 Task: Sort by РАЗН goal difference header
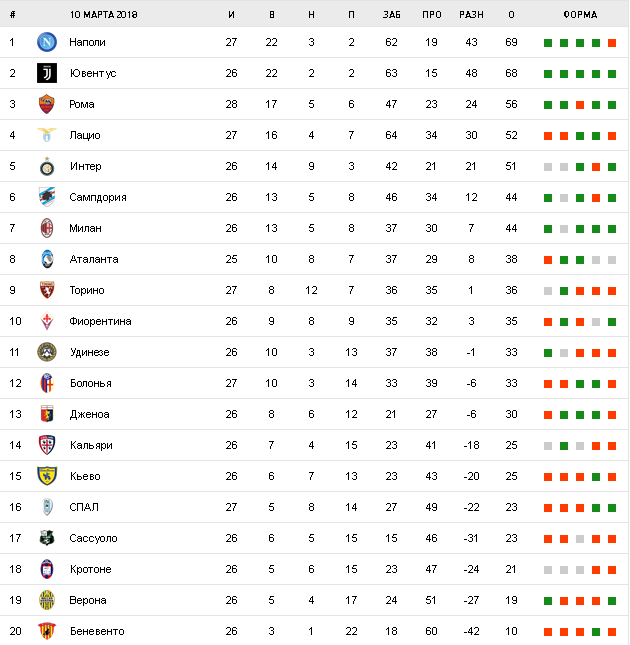(471, 15)
